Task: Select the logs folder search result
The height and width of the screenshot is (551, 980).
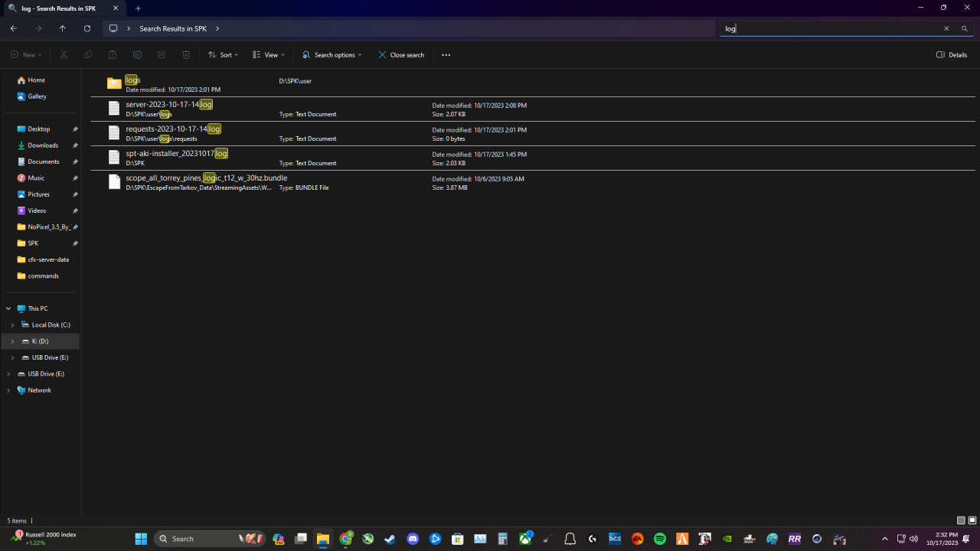Action: pyautogui.click(x=533, y=84)
